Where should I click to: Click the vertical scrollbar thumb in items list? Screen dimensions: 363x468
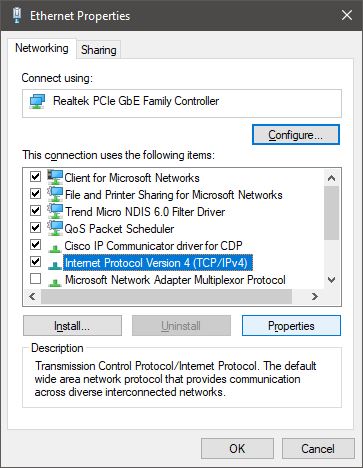pos(331,213)
